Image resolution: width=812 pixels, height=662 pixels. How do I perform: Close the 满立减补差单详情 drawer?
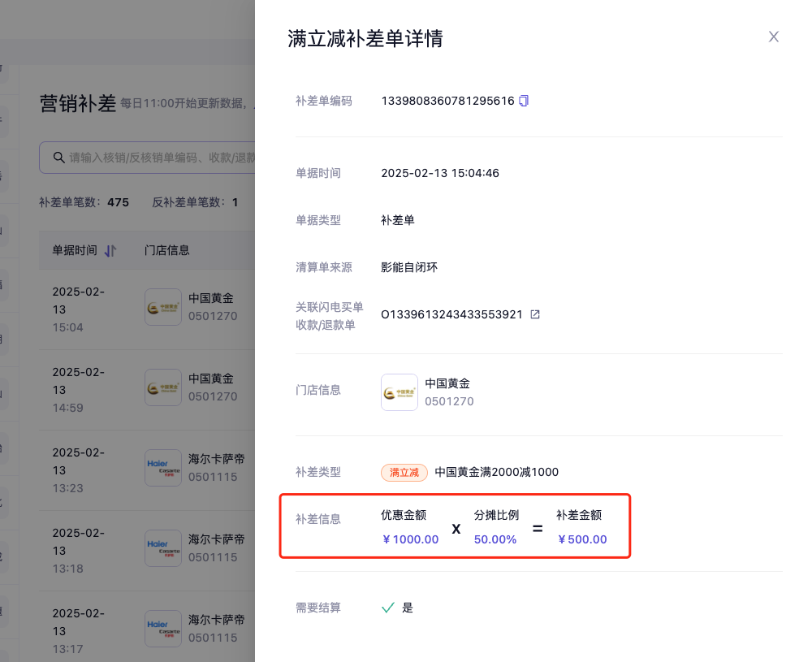tap(773, 37)
